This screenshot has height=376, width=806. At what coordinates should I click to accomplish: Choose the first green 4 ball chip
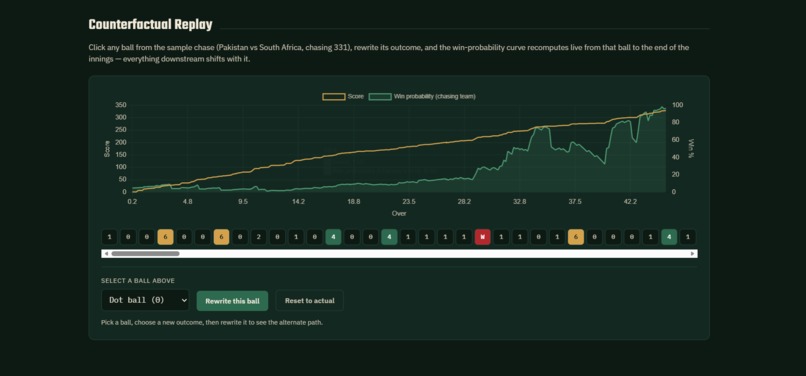click(333, 237)
